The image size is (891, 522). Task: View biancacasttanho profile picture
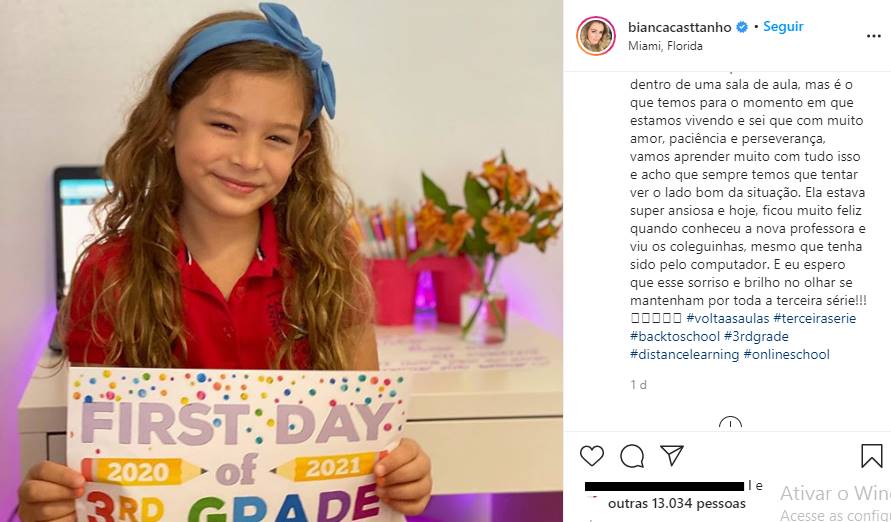596,36
